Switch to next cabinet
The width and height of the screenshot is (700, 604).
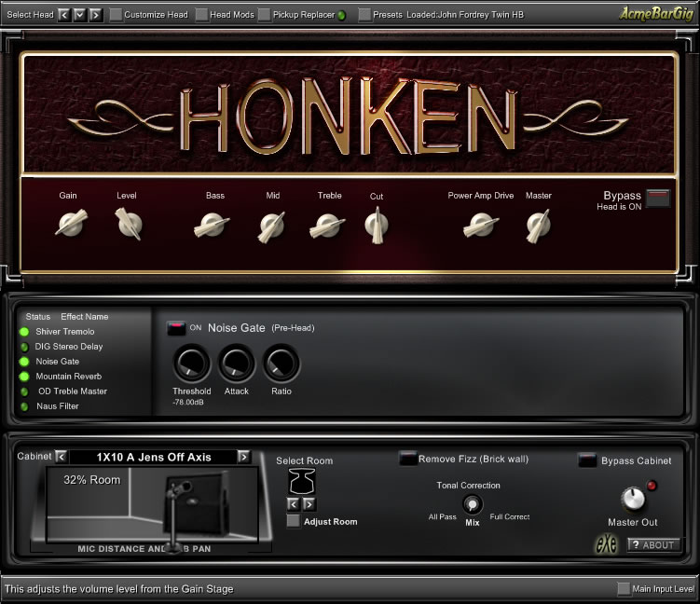tap(244, 457)
